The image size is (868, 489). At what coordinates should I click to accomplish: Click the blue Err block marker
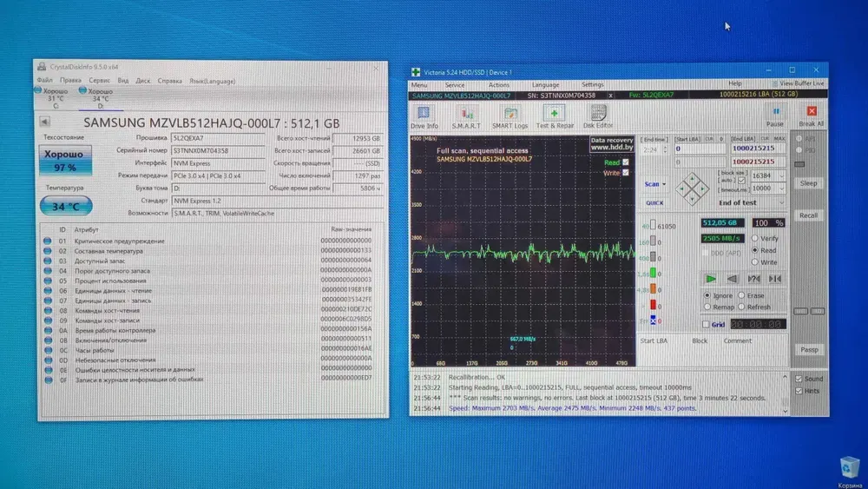(x=654, y=320)
